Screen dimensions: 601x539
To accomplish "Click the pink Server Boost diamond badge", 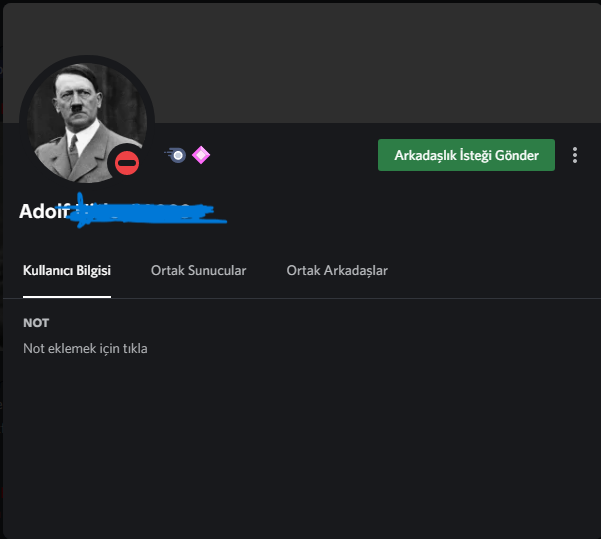I will 201,155.
